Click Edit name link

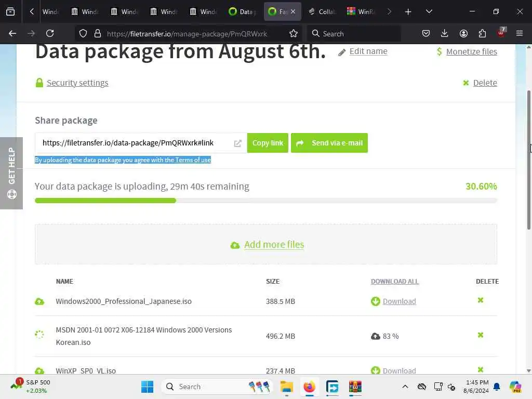[x=368, y=51]
